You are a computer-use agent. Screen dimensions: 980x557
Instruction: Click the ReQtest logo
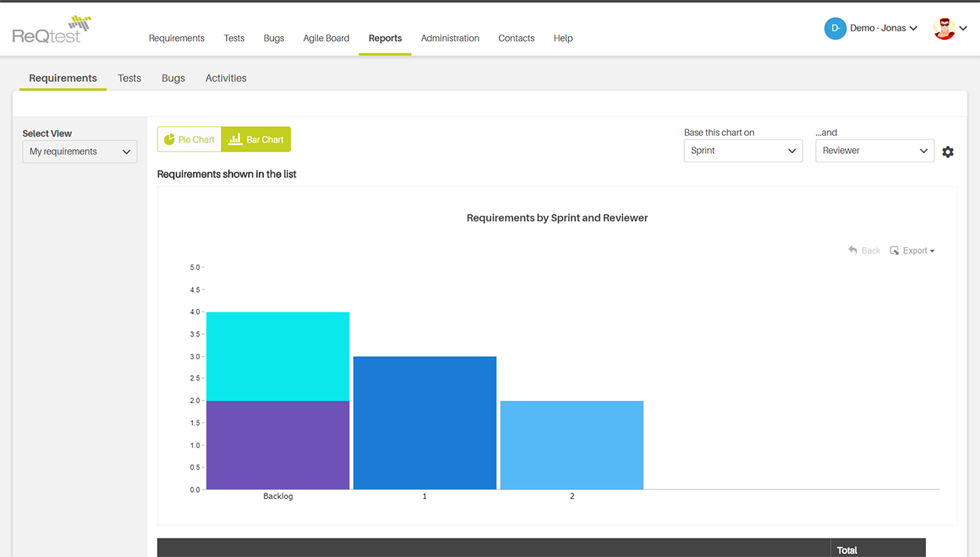point(52,29)
